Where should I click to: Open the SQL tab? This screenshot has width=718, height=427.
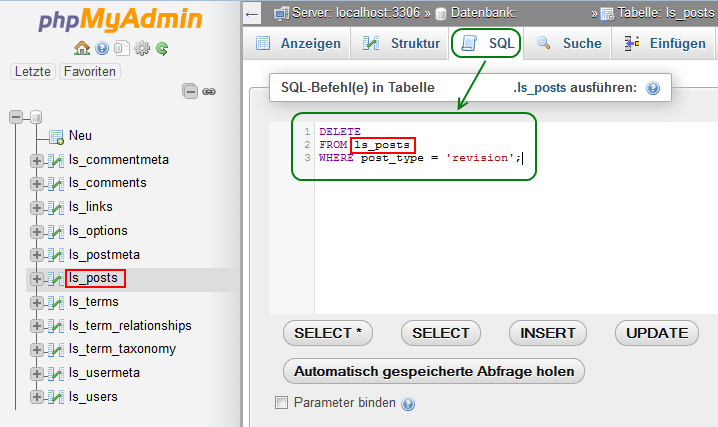(486, 43)
